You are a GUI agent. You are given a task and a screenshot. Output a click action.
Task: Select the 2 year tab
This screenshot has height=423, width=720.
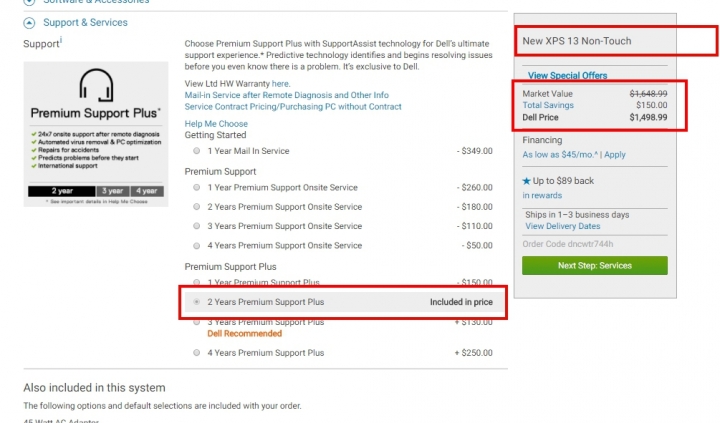[x=62, y=191]
